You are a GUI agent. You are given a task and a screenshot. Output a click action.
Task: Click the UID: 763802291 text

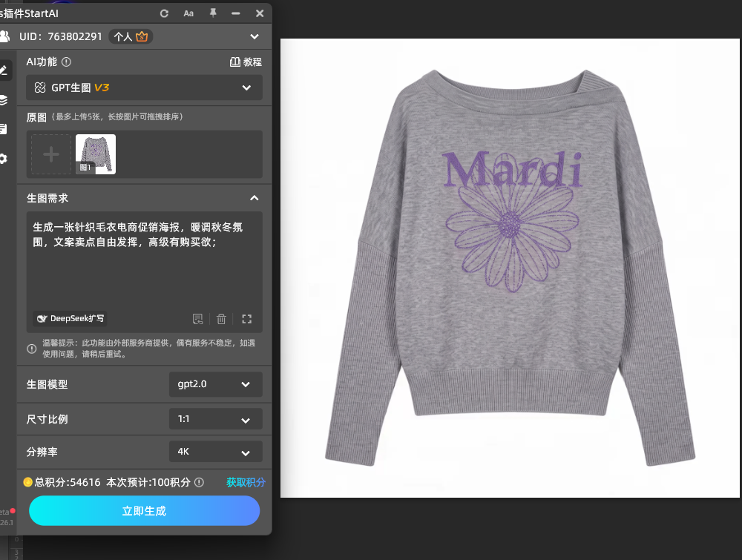point(61,36)
